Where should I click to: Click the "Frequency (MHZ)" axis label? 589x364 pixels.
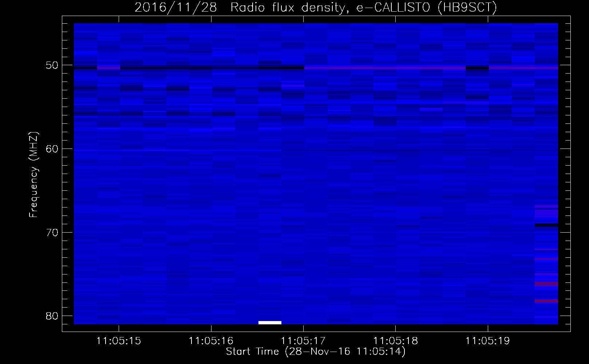click(33, 175)
